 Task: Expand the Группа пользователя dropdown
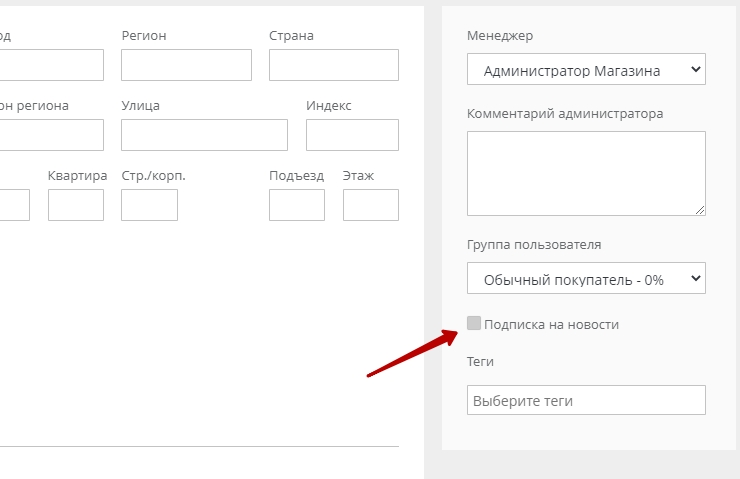(586, 279)
